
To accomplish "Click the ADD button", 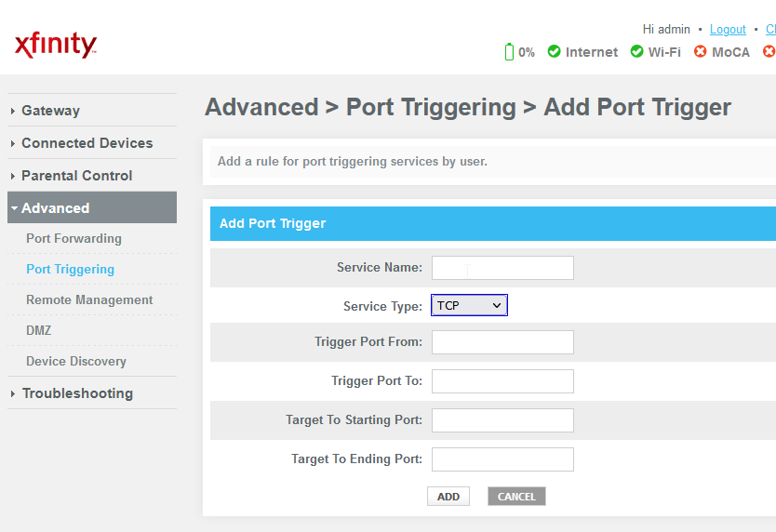I will click(448, 497).
